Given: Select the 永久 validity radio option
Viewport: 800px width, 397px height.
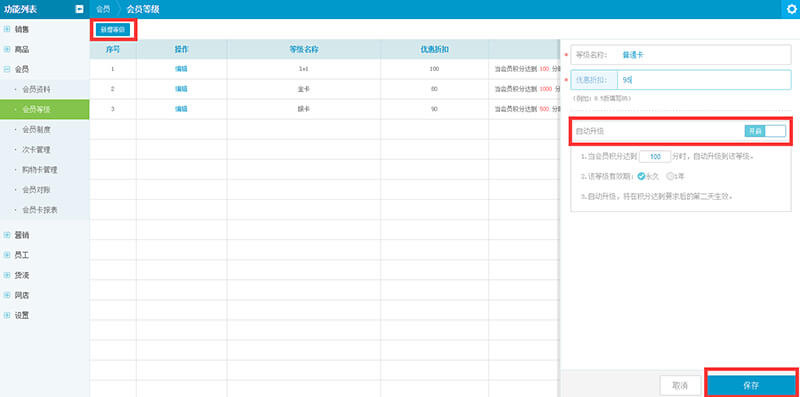Looking at the screenshot, I should 648,177.
